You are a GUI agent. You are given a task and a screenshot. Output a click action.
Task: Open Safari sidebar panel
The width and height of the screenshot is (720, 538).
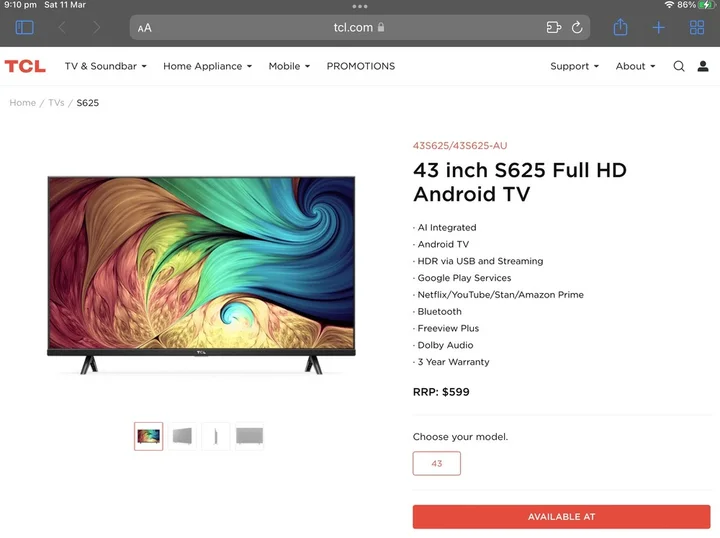pyautogui.click(x=24, y=28)
